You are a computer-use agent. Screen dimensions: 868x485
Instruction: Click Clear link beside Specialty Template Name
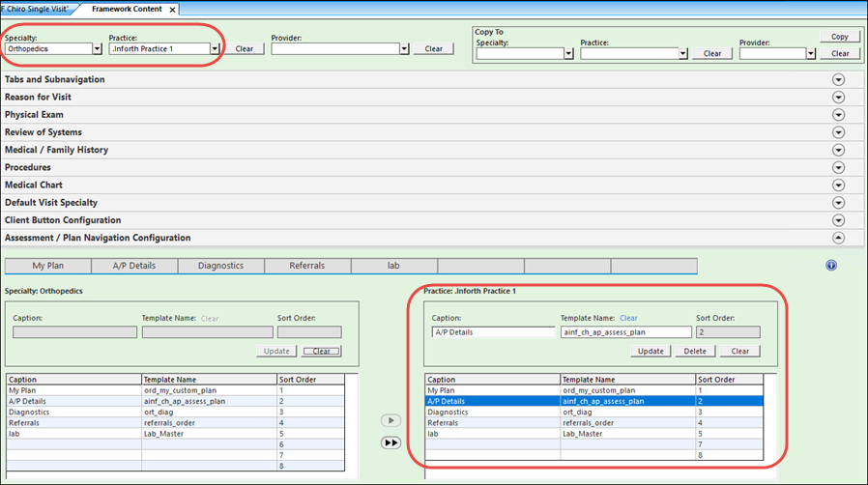[209, 319]
